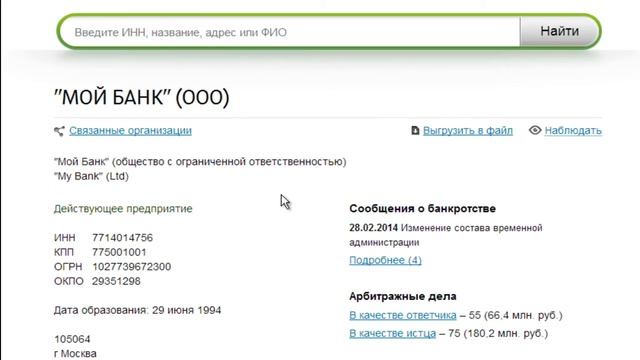Click the Арбитражные дела heading

tap(403, 296)
